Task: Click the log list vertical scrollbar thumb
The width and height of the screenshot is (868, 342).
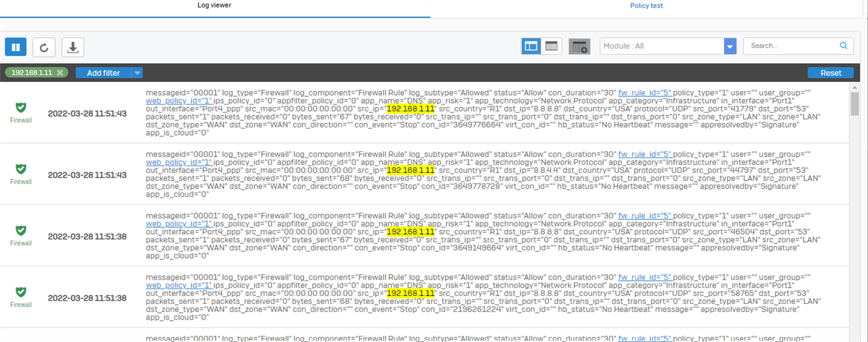Action: [x=854, y=104]
